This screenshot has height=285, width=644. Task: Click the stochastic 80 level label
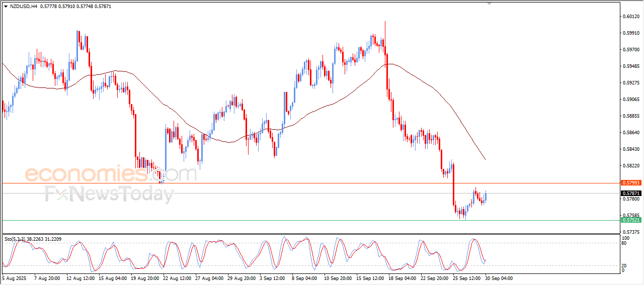pos(624,244)
